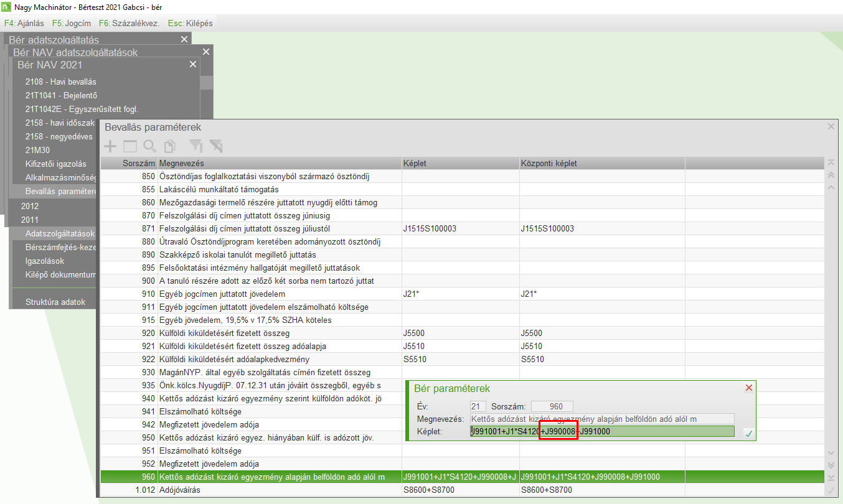The height and width of the screenshot is (504, 843).
Task: Select row 855 Lakáscélú munkáltató támogatás
Action: (x=461, y=189)
